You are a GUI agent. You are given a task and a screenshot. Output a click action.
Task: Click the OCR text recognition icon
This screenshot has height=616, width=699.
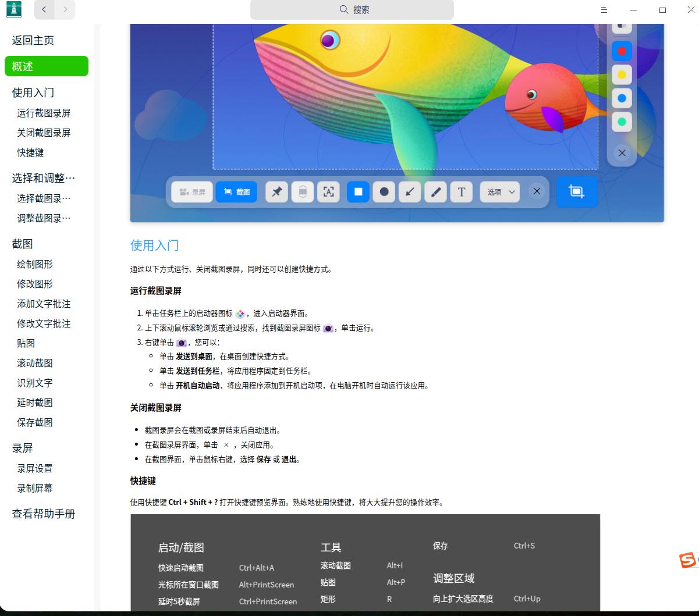tap(328, 192)
